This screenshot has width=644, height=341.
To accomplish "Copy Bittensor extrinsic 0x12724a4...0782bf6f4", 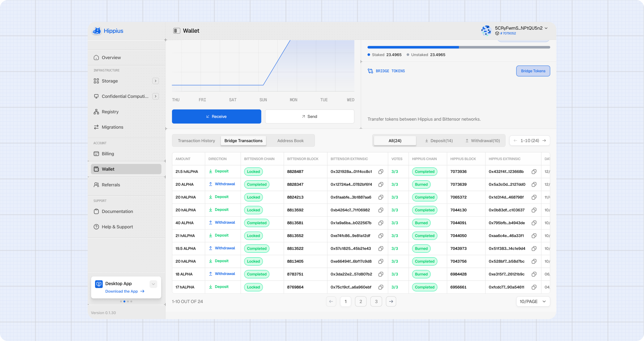I will [381, 184].
